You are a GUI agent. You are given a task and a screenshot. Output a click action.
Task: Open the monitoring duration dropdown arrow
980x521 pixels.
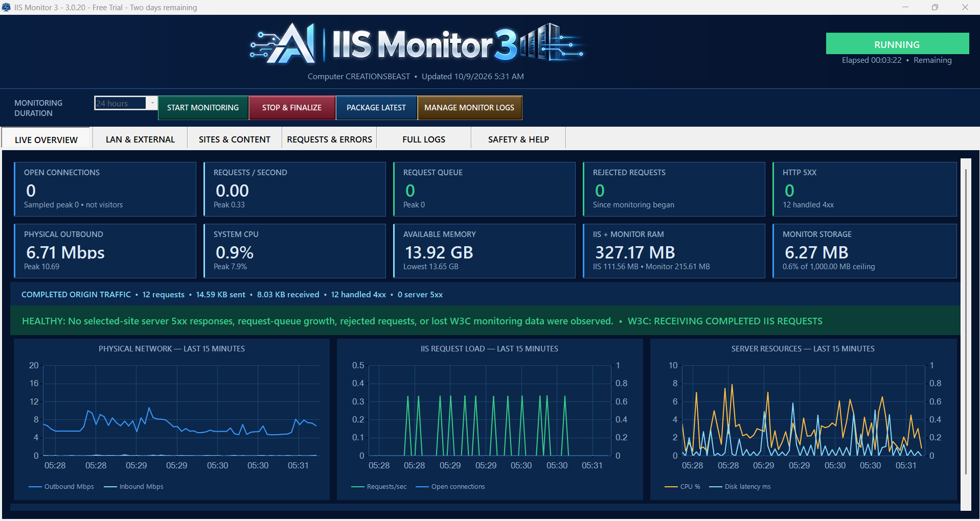152,103
